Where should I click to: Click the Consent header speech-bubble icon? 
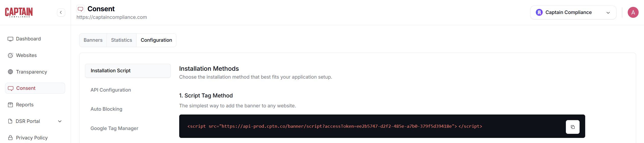click(80, 9)
